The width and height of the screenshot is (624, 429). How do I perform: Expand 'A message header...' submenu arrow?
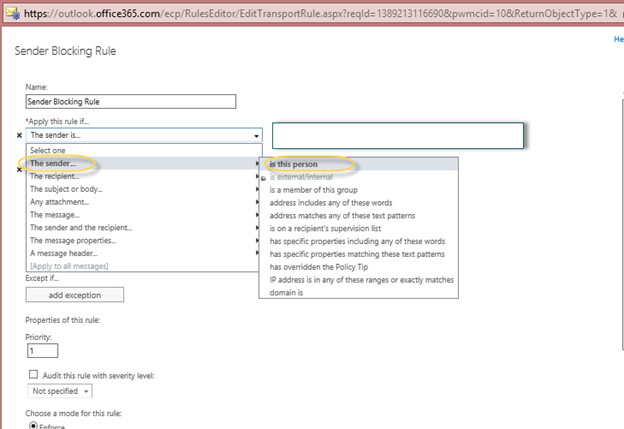(257, 253)
